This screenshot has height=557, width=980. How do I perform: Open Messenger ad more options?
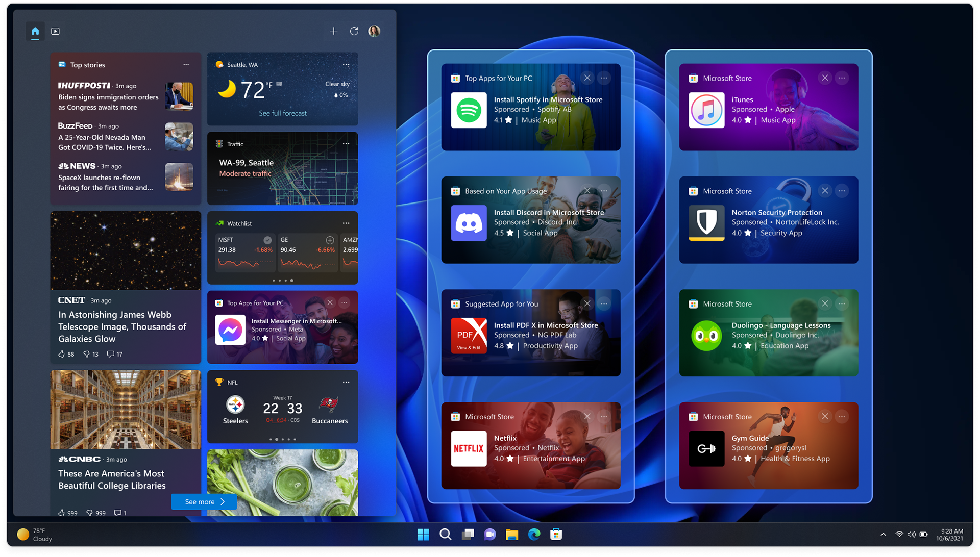pos(345,303)
